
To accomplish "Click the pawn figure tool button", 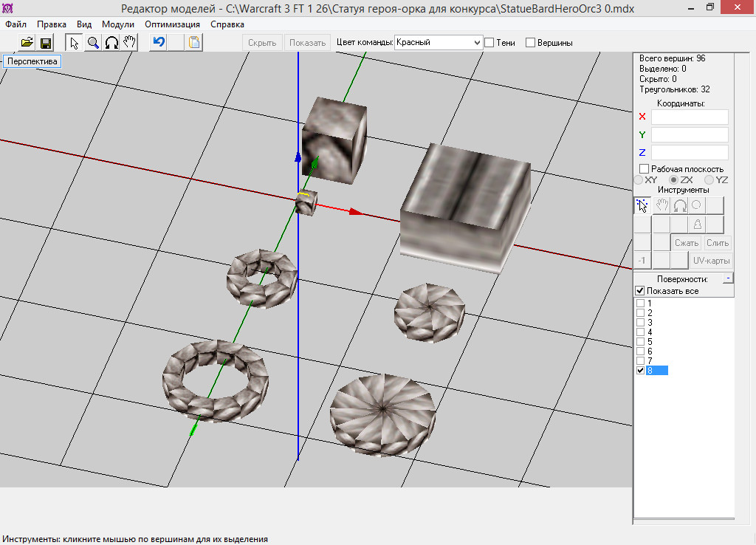I will [697, 224].
